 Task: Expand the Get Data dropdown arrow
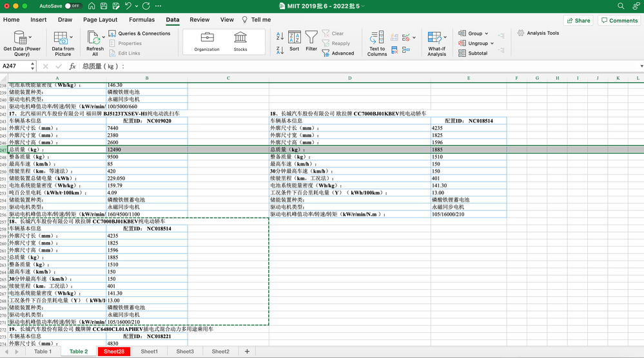click(x=30, y=37)
